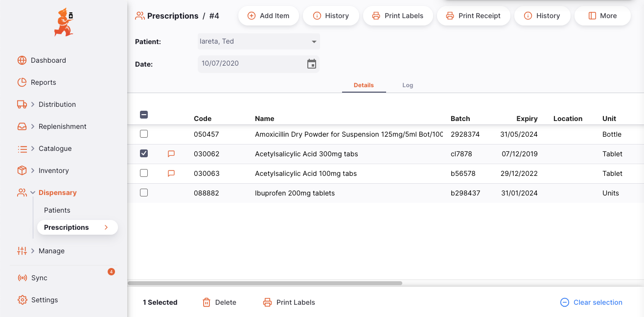644x317 pixels.
Task: Switch to the Log tab
Action: pyautogui.click(x=408, y=85)
